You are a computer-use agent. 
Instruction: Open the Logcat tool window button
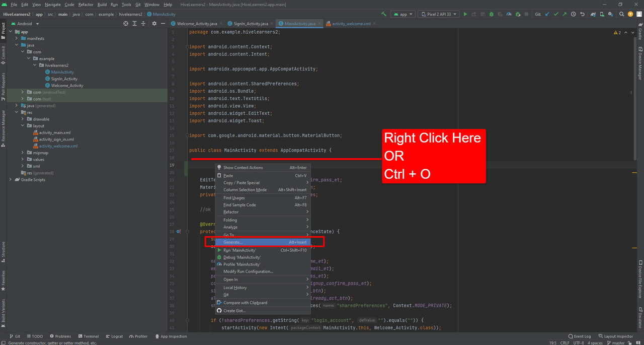(x=113, y=336)
